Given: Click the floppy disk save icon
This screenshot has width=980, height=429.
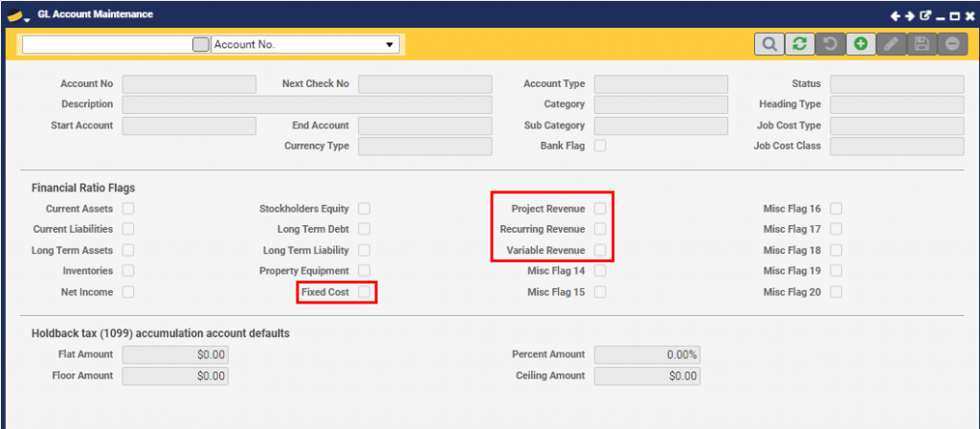Looking at the screenshot, I should (x=922, y=44).
